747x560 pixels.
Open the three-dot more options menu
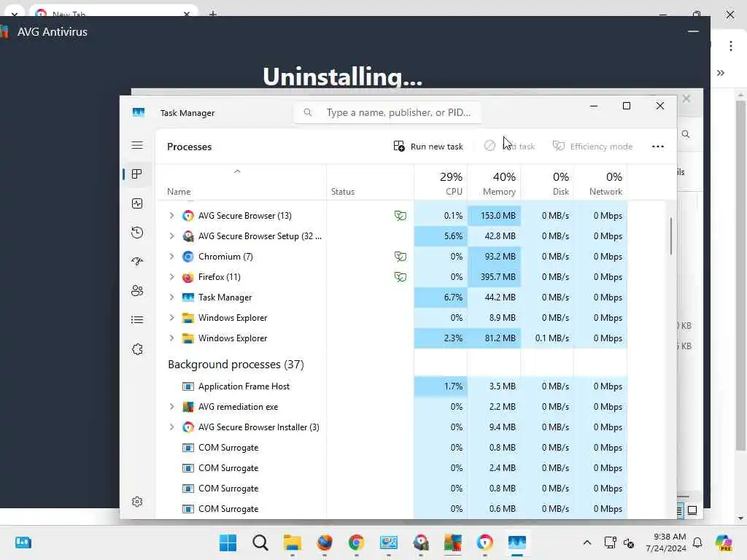point(658,146)
